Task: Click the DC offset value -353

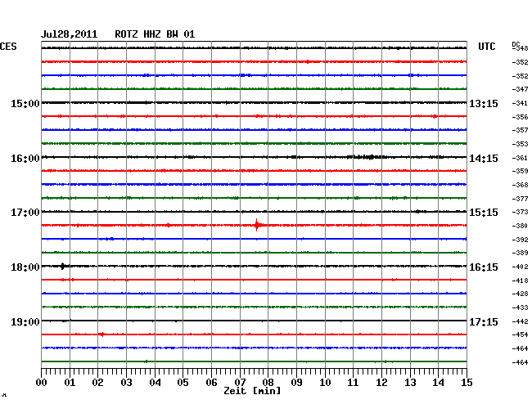Action: (x=520, y=144)
